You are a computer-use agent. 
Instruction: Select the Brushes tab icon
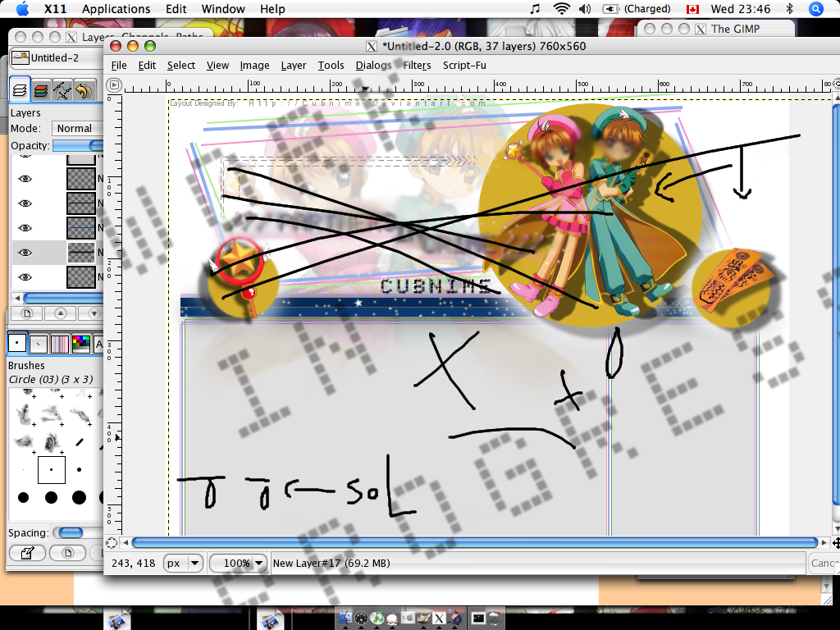[x=17, y=343]
